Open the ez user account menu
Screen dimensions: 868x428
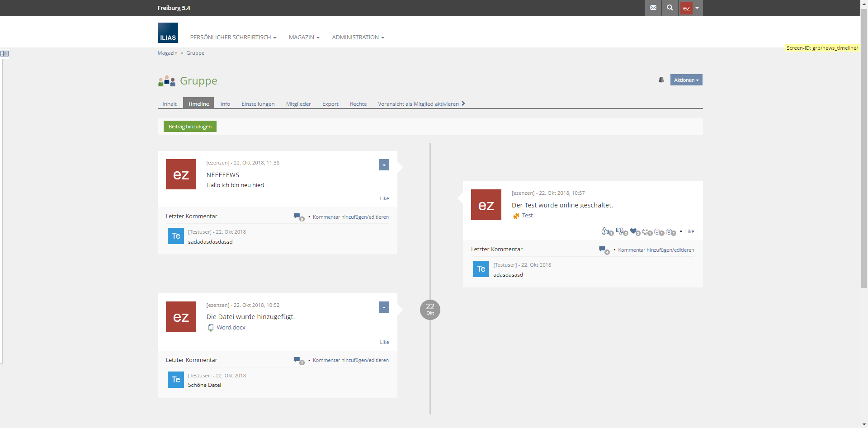click(690, 8)
